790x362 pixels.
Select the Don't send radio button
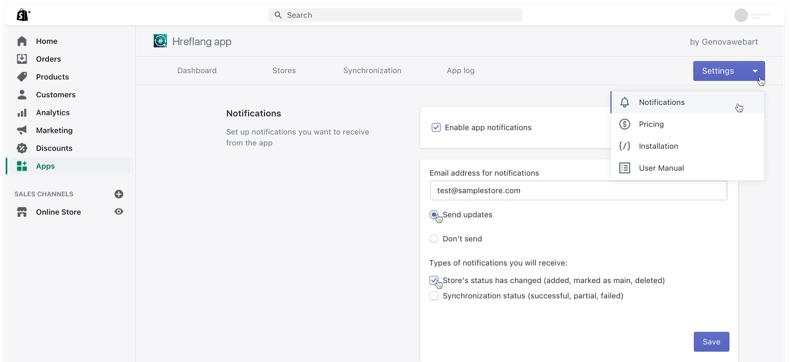434,239
